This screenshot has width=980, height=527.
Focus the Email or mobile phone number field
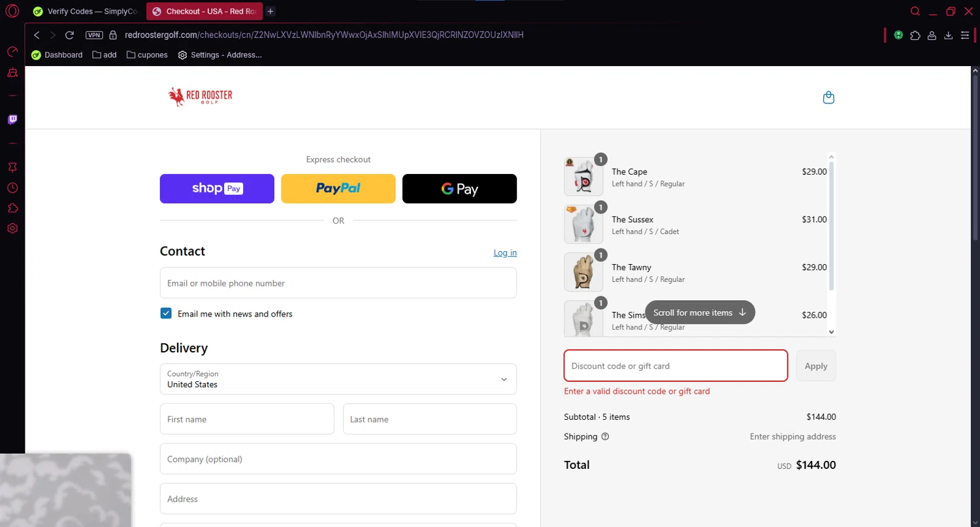tap(338, 283)
